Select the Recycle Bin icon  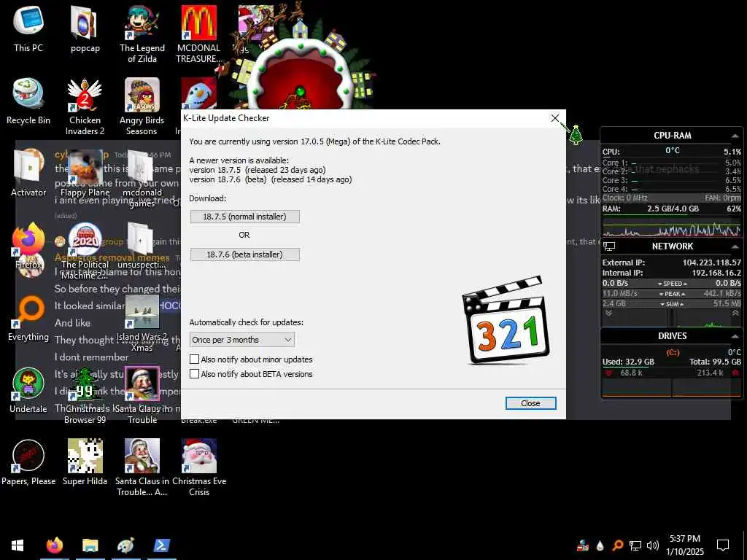pos(28,101)
